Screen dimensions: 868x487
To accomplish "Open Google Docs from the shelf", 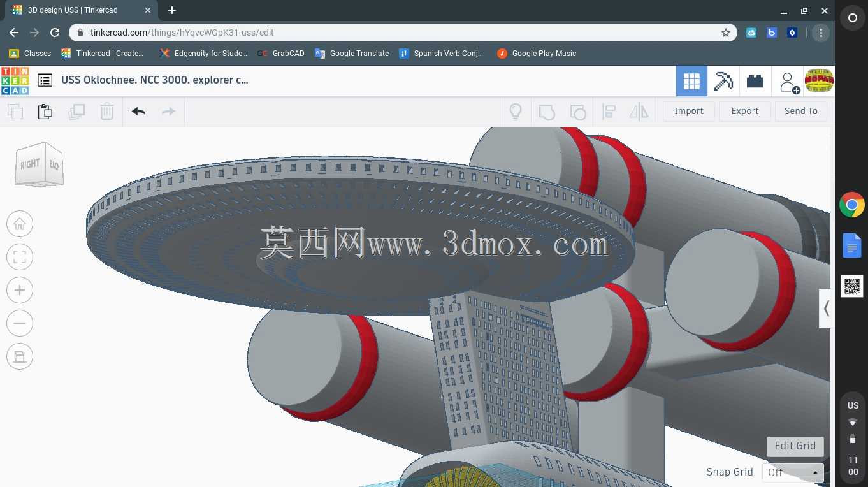I will (852, 245).
